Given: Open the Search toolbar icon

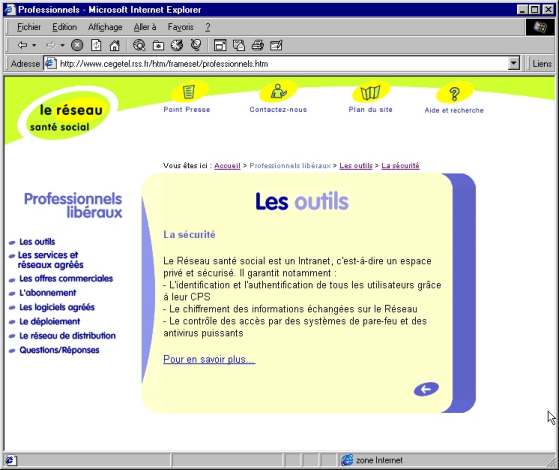Looking at the screenshot, I should [x=139, y=45].
